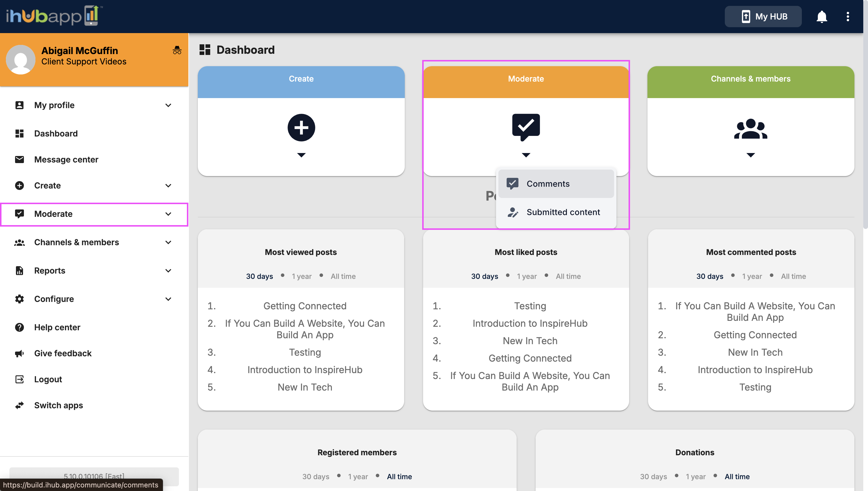
Task: Click the Help center question mark icon
Action: point(19,327)
